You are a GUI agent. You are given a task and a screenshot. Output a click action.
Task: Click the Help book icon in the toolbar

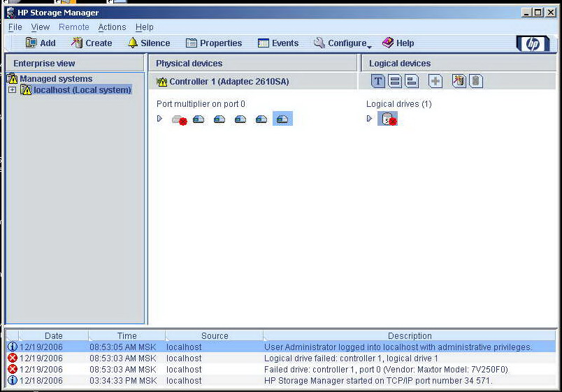[x=398, y=43]
